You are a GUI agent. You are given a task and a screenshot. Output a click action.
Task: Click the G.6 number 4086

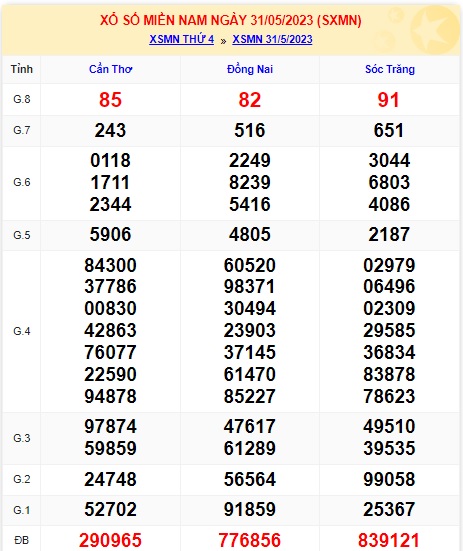[389, 204]
